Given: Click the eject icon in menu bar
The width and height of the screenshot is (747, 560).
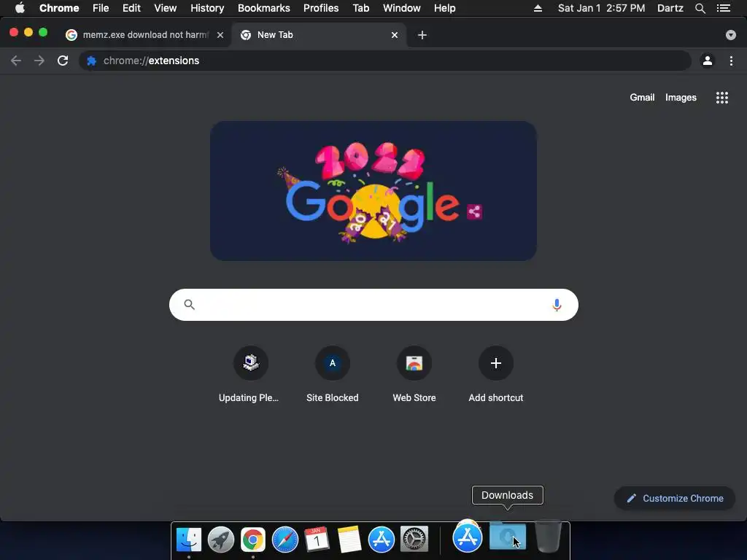Looking at the screenshot, I should click(538, 8).
